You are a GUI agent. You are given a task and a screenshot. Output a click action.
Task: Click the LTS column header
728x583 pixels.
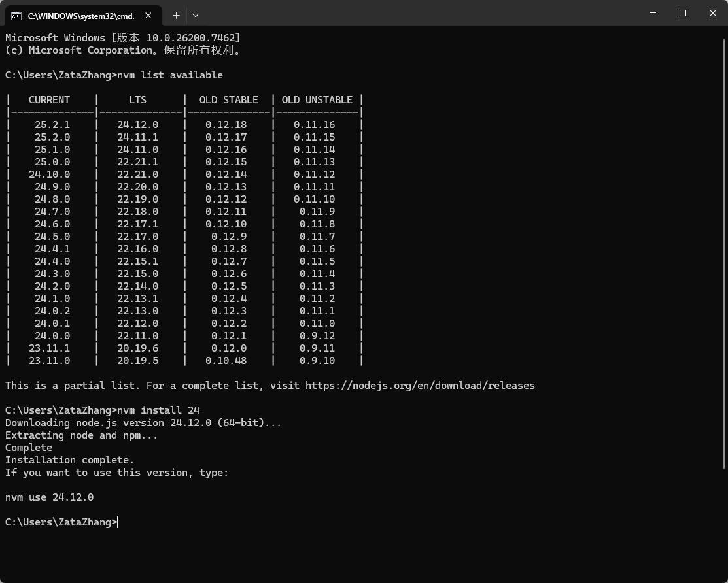tap(137, 100)
